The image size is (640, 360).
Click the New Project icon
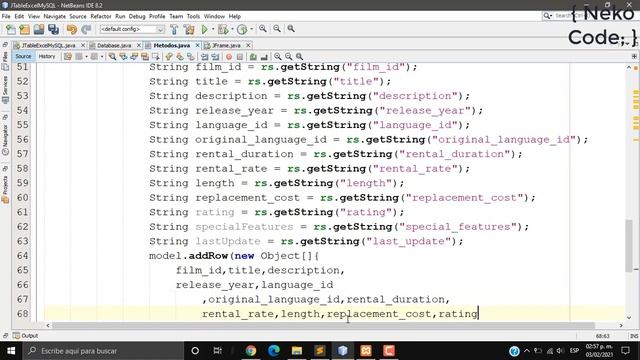[x=24, y=29]
